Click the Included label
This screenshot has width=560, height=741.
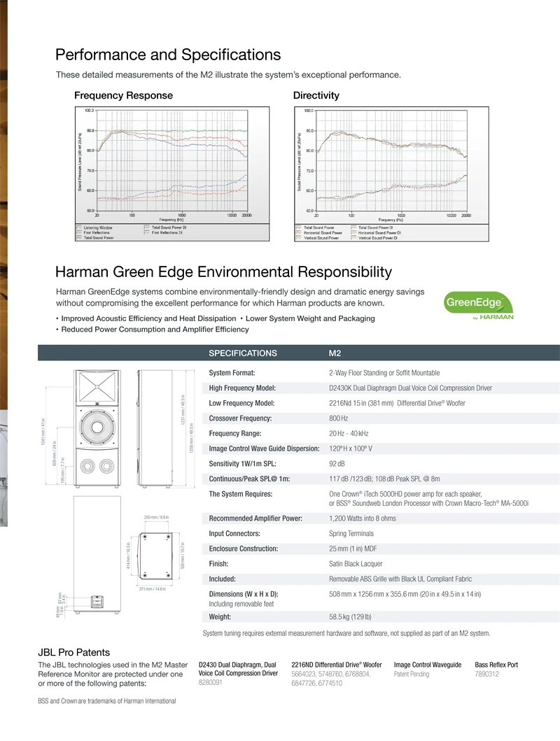click(222, 579)
